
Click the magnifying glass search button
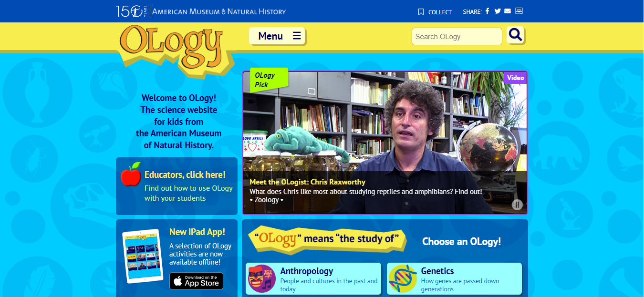516,35
